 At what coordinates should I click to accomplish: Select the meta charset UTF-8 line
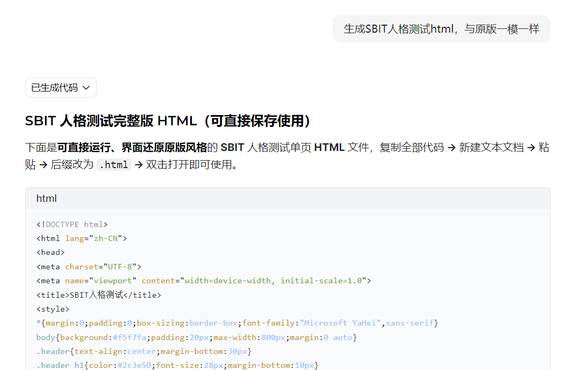tap(88, 266)
